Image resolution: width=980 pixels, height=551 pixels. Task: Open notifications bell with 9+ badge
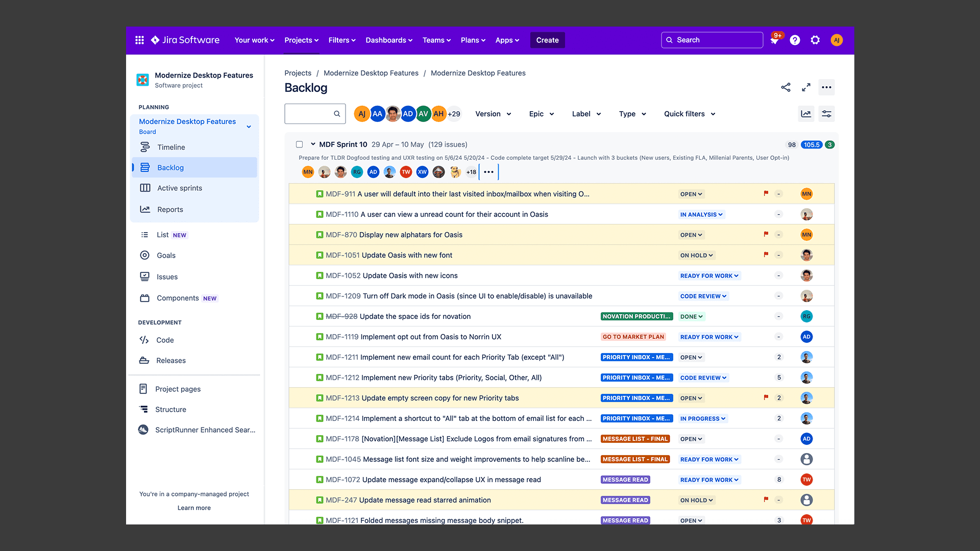(774, 41)
